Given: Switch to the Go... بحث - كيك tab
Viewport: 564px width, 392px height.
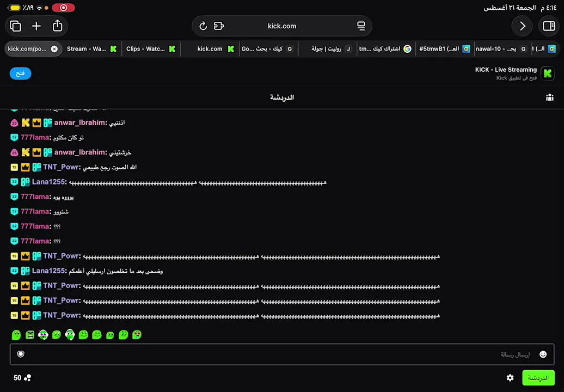Looking at the screenshot, I should pyautogui.click(x=268, y=49).
